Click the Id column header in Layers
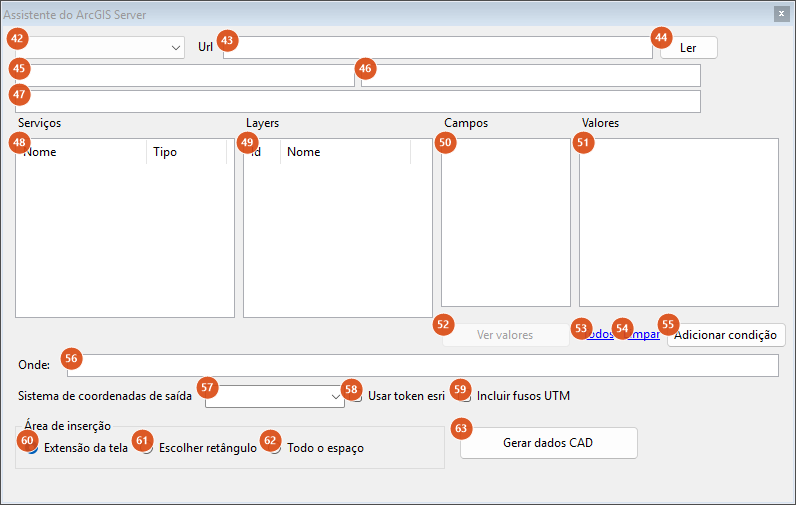Image resolution: width=796 pixels, height=505 pixels. [x=262, y=152]
